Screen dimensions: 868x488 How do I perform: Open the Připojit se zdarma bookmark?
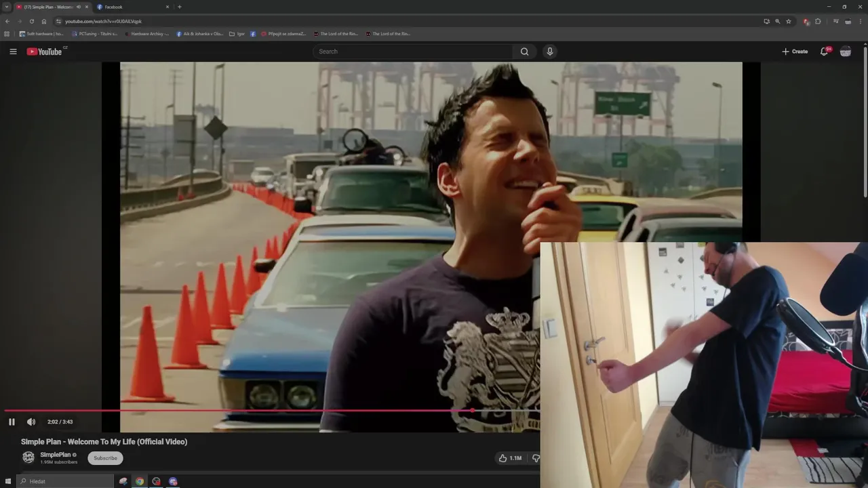pos(283,34)
